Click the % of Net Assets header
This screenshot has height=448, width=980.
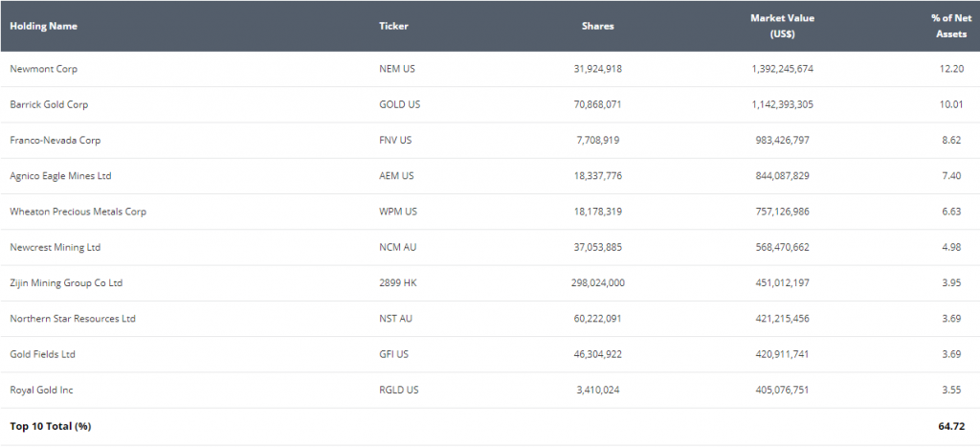(x=950, y=26)
